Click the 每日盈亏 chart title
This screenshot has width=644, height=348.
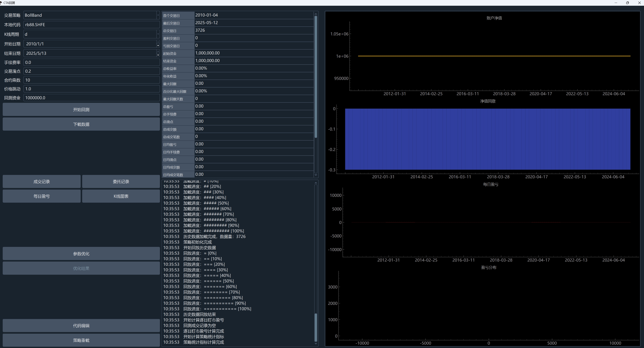490,185
